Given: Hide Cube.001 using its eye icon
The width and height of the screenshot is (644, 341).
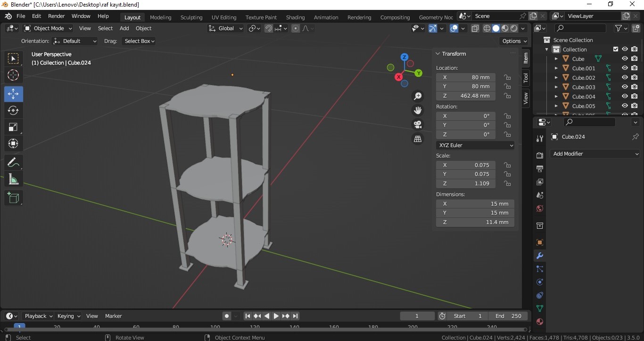Looking at the screenshot, I should click(625, 68).
